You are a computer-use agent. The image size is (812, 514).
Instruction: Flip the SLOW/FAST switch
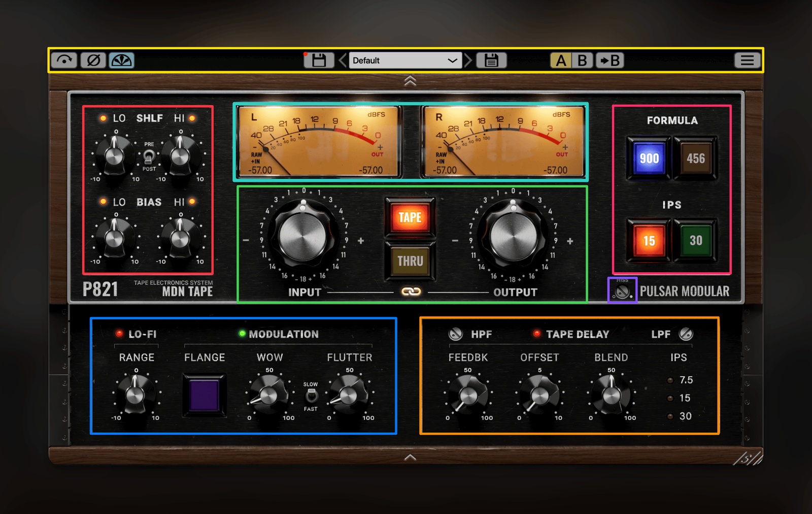point(311,396)
